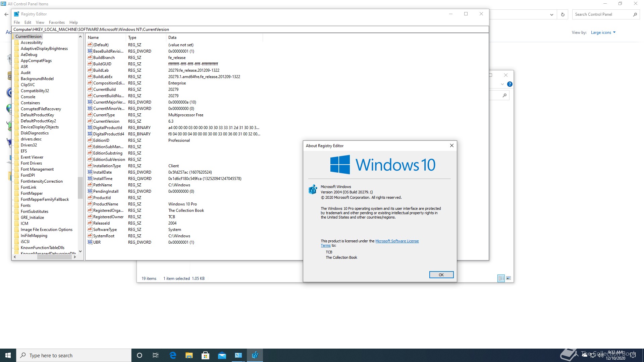Viewport: 644px width, 362px height.
Task: Open the View menu in Registry Editor
Action: tap(40, 22)
